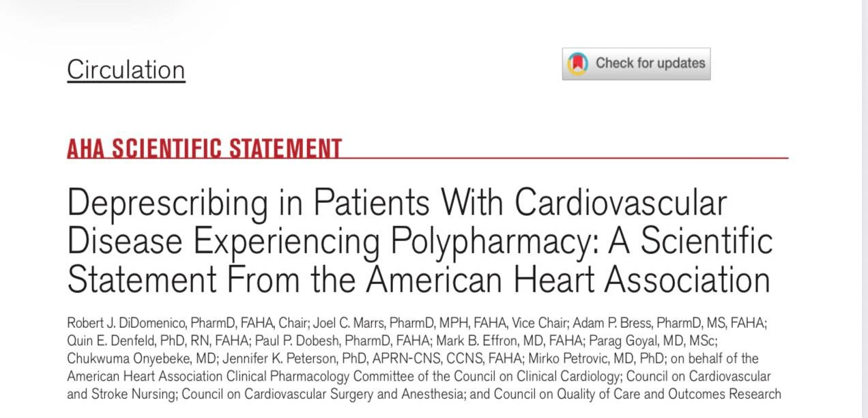The image size is (868, 418).
Task: Click the Crossmark bookmark icon
Action: coord(578,64)
